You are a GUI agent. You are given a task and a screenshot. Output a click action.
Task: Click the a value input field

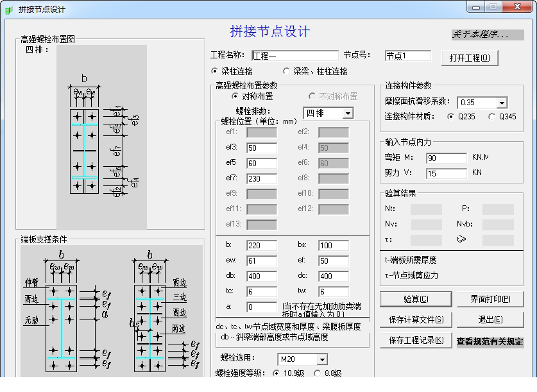coord(262,307)
